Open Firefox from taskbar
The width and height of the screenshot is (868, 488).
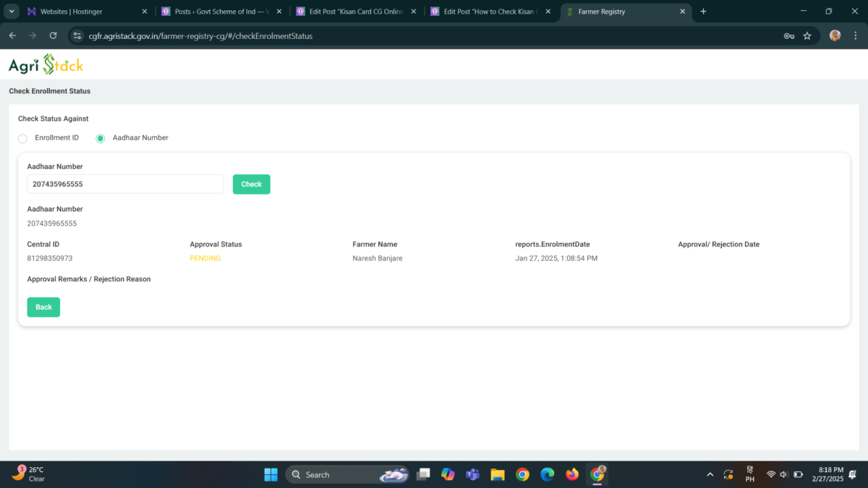(x=572, y=474)
